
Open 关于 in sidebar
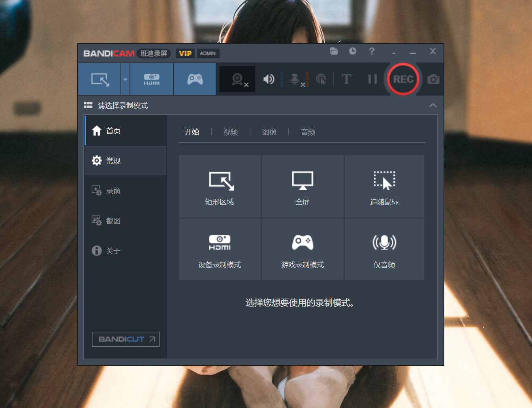126,251
